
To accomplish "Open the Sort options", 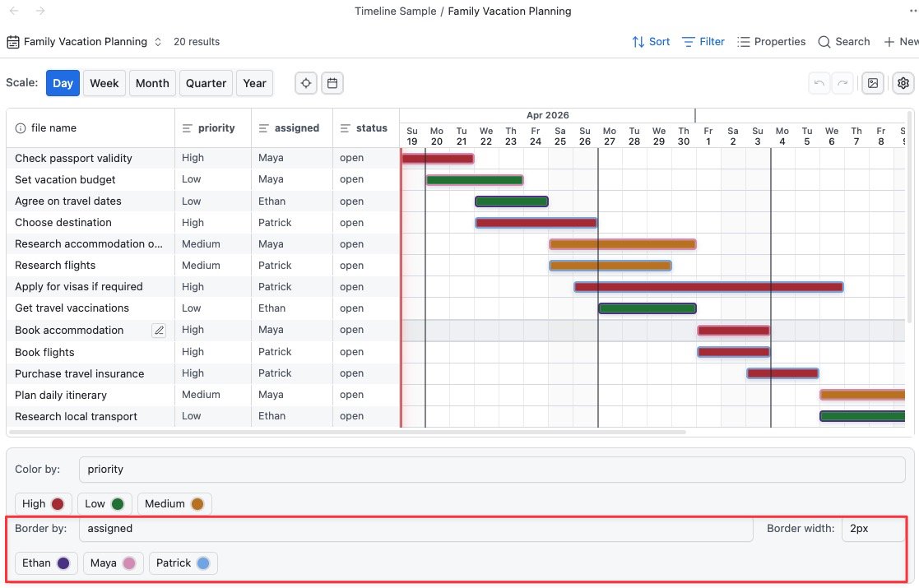I will [651, 42].
